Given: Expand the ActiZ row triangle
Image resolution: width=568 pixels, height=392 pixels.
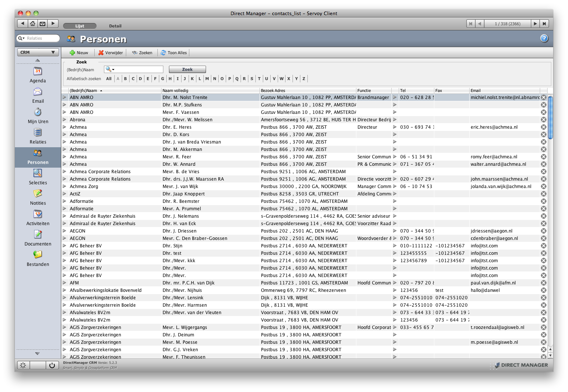Looking at the screenshot, I should (x=65, y=194).
